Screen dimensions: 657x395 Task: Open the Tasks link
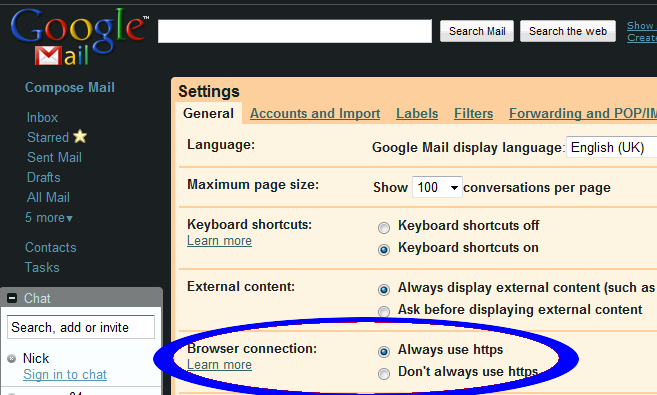[42, 267]
